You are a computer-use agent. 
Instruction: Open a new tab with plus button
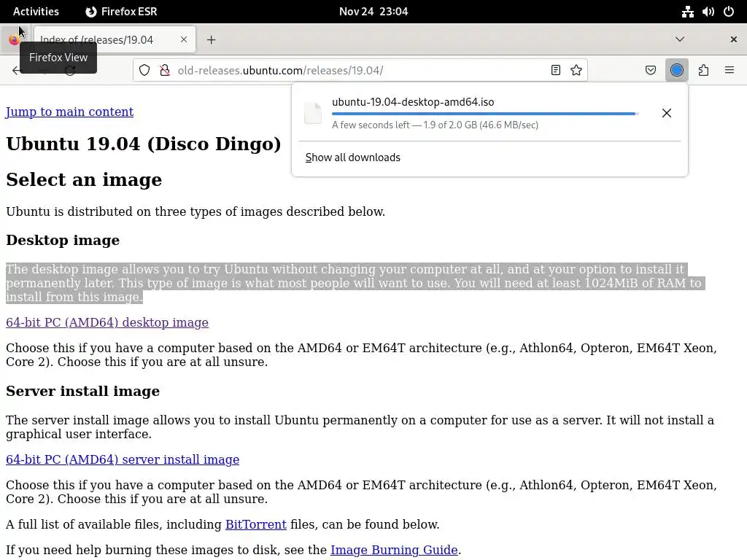(x=212, y=40)
